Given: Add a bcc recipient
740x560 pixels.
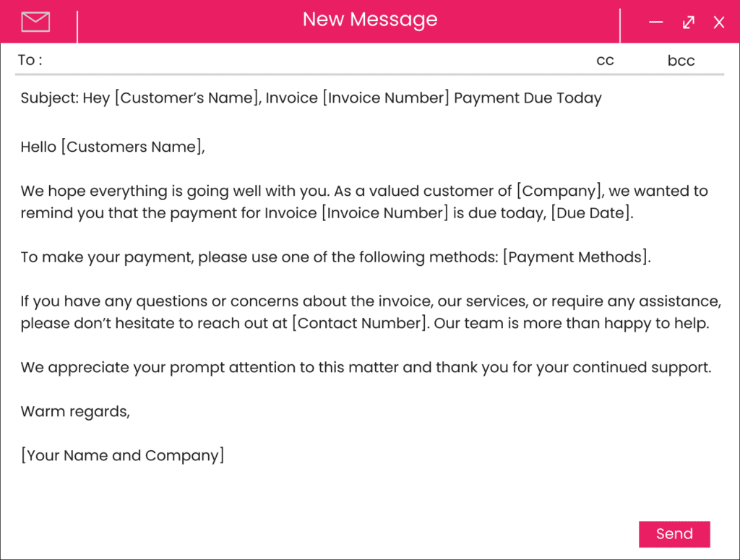Looking at the screenshot, I should pos(681,61).
